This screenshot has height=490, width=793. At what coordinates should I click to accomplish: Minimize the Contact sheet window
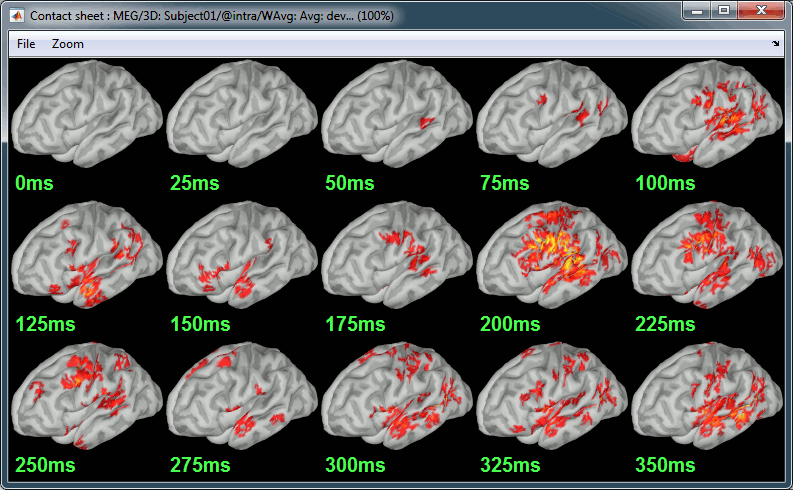click(x=696, y=11)
